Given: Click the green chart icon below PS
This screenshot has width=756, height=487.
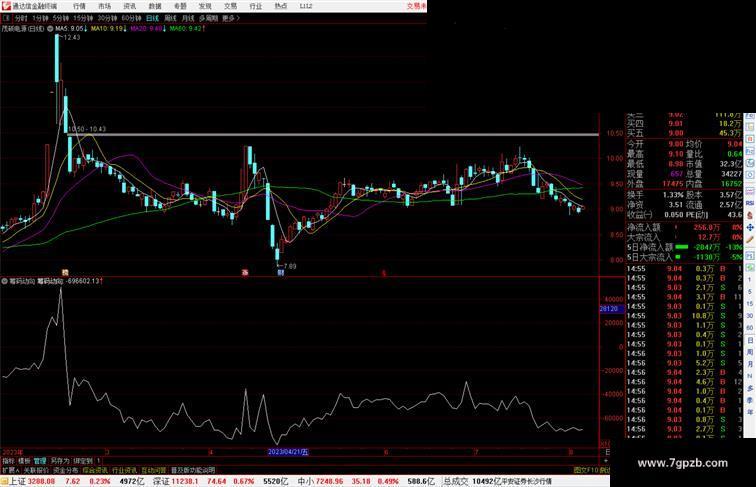Looking at the screenshot, I should point(750,268).
